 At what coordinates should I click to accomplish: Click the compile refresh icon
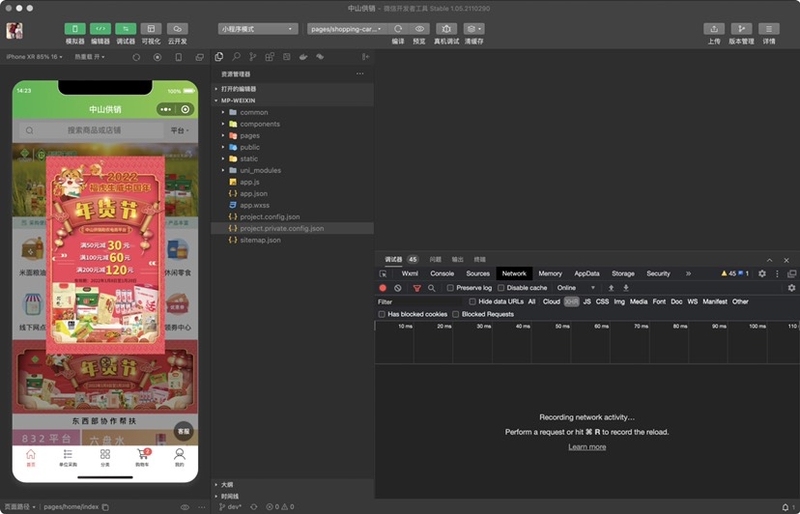click(398, 29)
